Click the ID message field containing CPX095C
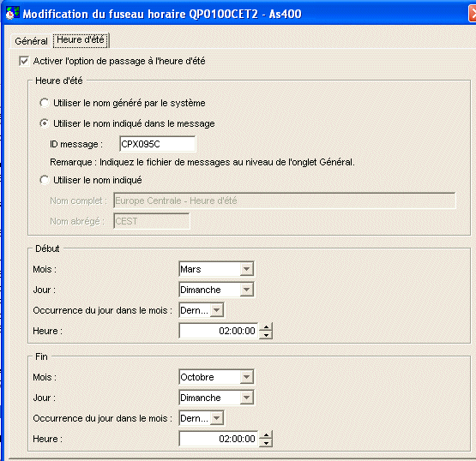 coord(158,144)
